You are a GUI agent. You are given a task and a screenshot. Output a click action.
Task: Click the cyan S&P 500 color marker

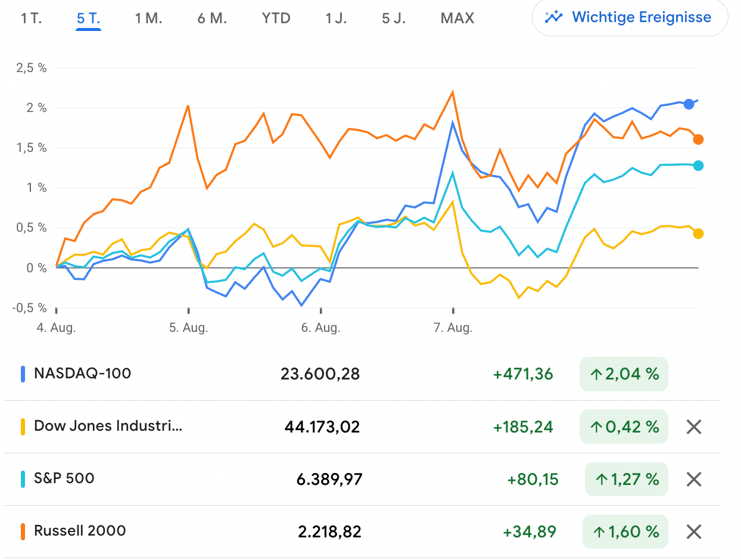click(23, 479)
